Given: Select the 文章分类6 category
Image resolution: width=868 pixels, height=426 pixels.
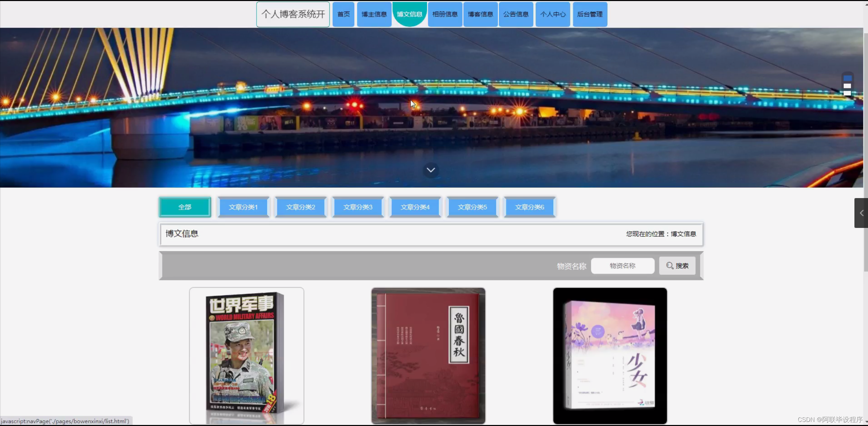Looking at the screenshot, I should [x=529, y=207].
